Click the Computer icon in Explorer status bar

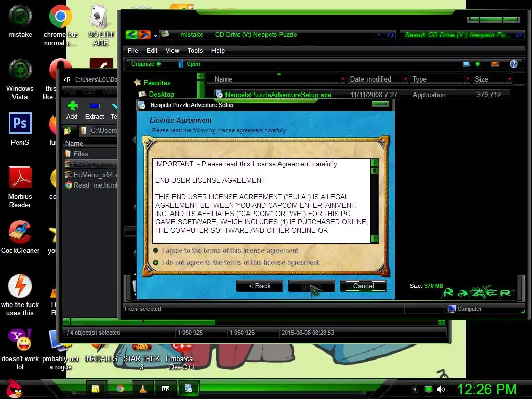coord(451,309)
